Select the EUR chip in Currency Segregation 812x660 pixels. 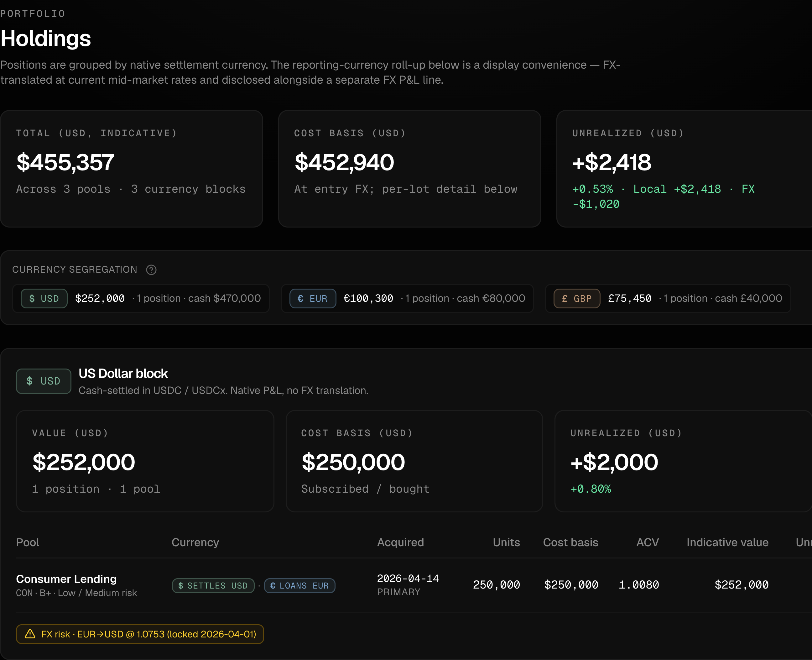(x=313, y=298)
